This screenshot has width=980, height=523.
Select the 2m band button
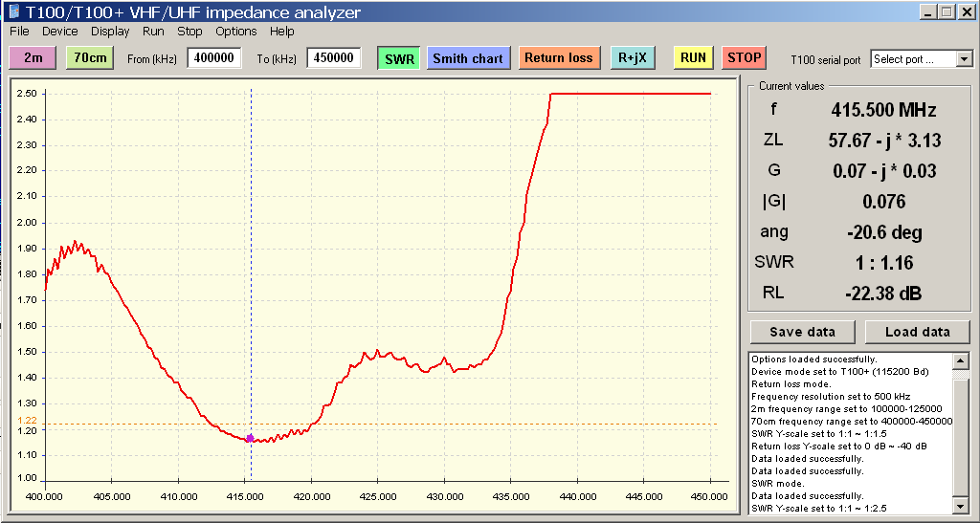point(33,57)
